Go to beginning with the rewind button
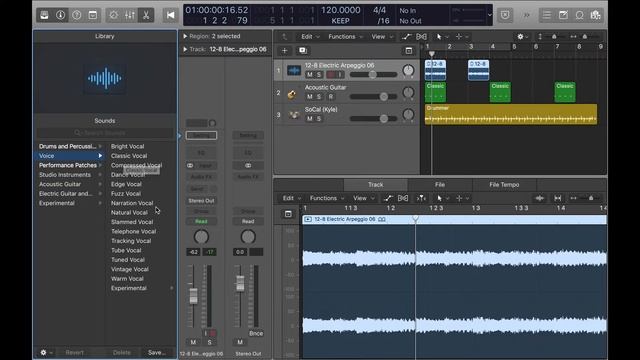This screenshot has width=640, height=360. point(171,15)
